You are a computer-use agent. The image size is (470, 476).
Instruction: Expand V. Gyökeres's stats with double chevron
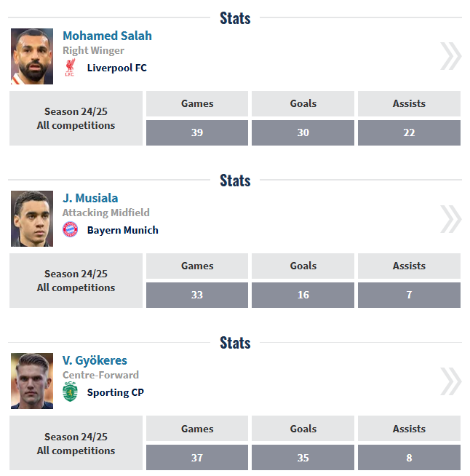(x=450, y=381)
